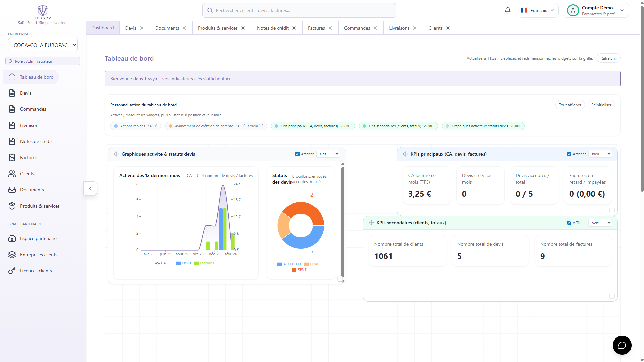Grab the move handle of KPIs secondaires widget
The width and height of the screenshot is (644, 362).
[371, 223]
